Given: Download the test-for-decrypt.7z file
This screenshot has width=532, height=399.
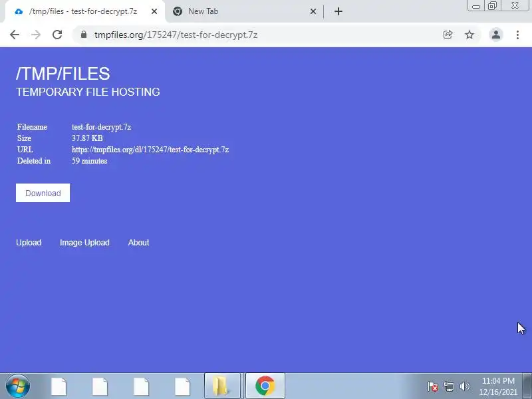Looking at the screenshot, I should coord(43,193).
